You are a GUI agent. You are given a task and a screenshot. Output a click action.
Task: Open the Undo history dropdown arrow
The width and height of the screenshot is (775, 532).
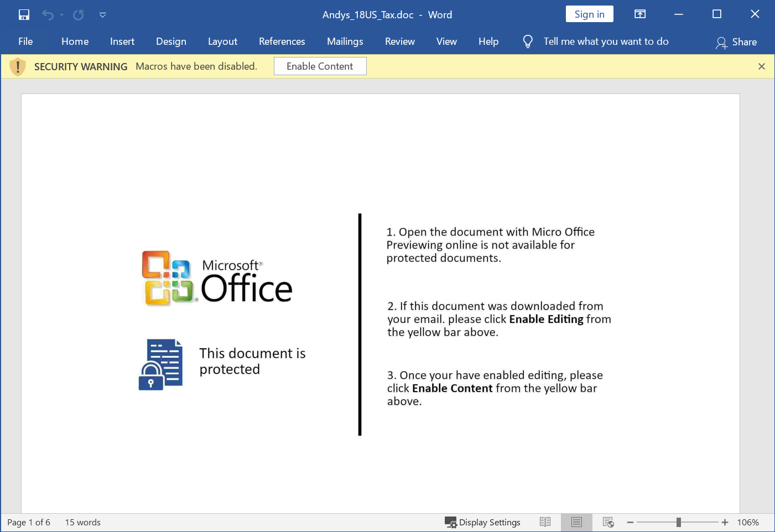61,15
